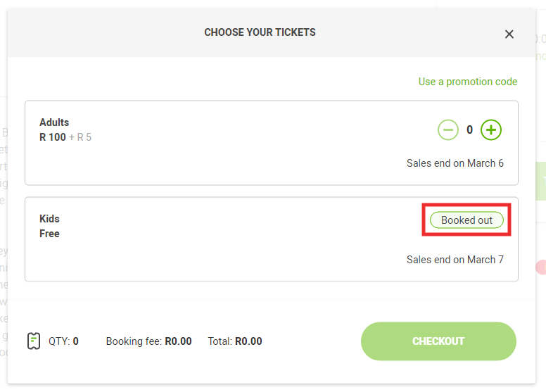Click the Sales end on March 6 text

[455, 163]
